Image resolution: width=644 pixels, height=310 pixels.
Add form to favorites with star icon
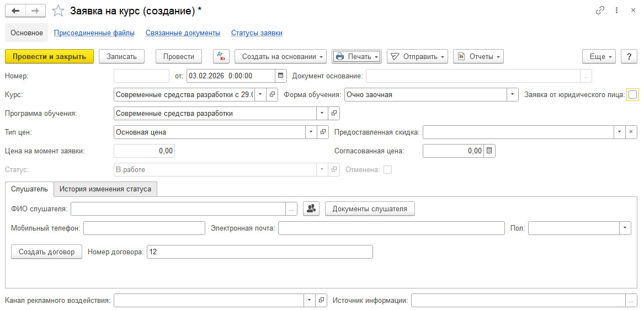pyautogui.click(x=58, y=11)
